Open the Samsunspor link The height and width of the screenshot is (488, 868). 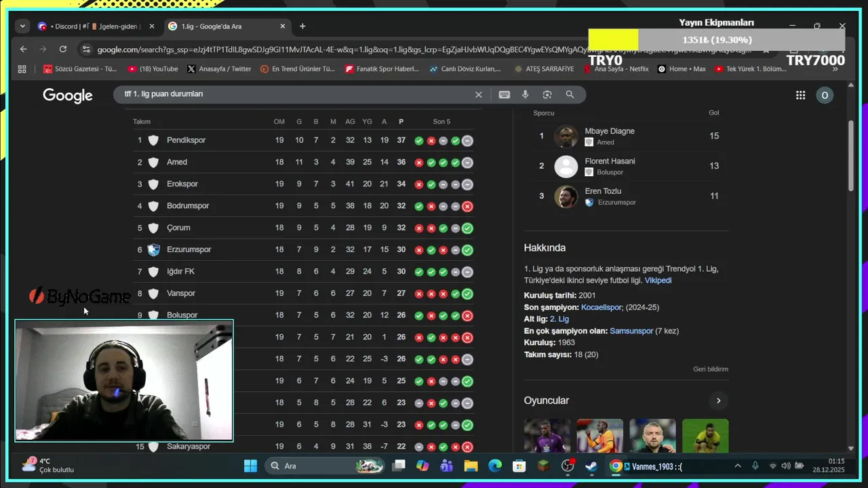[x=631, y=331]
